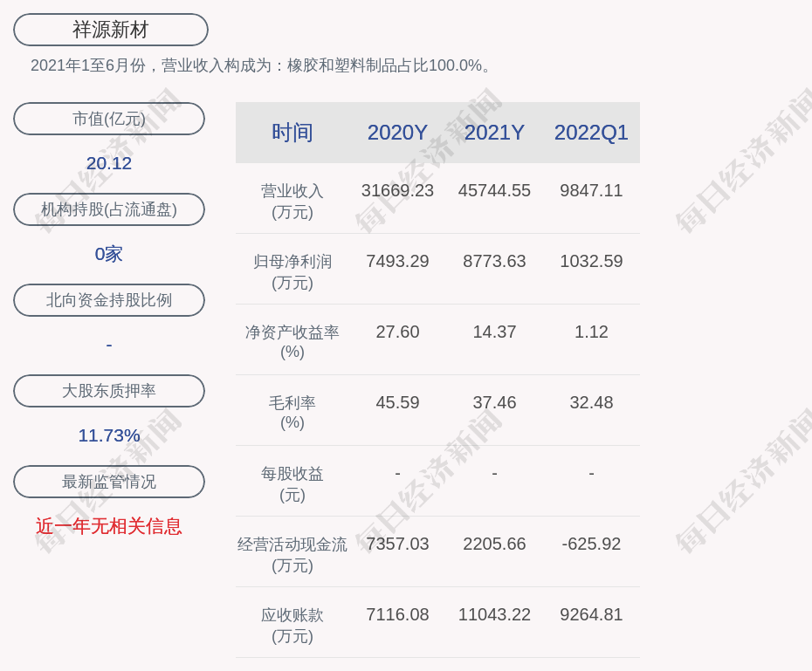Open the 最新监管情况 label
Viewport: 812px width, 671px height.
[x=109, y=482]
